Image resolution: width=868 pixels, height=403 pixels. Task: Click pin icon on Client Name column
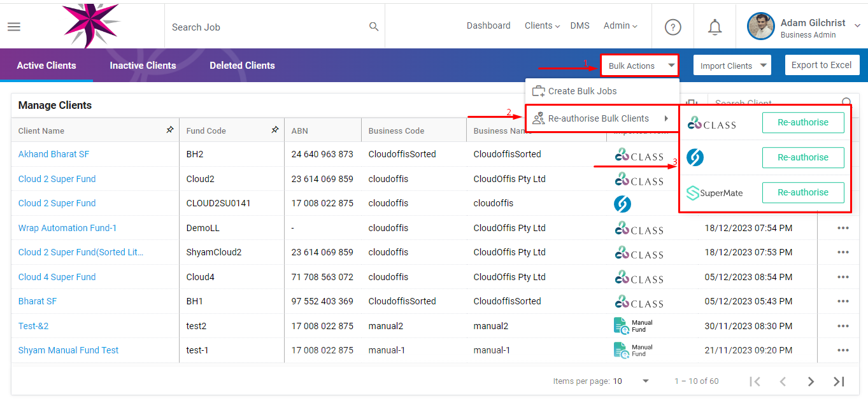pyautogui.click(x=169, y=130)
